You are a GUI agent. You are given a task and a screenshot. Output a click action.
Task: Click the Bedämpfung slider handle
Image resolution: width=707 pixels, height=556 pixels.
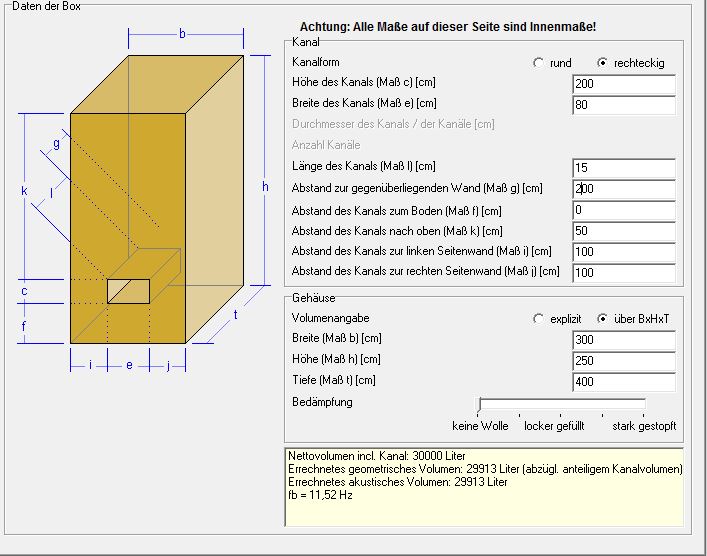click(480, 404)
